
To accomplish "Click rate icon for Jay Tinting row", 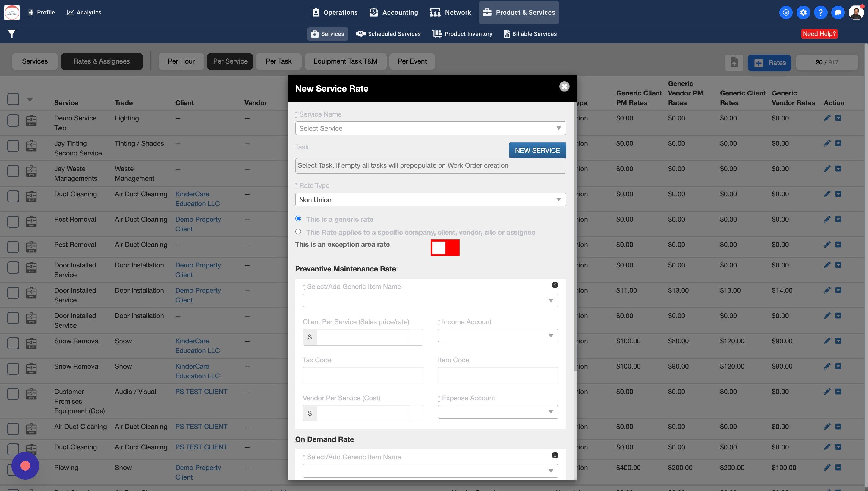I will tap(31, 146).
